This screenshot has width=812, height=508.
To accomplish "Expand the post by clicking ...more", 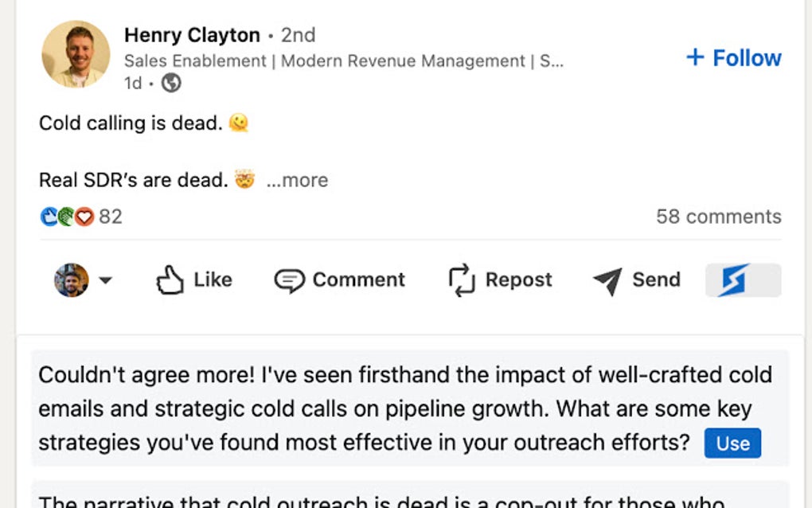I will pyautogui.click(x=298, y=180).
